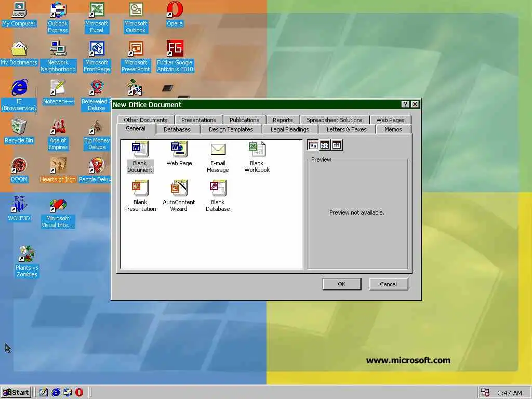Select the Microsoft Excel desktop shortcut
The width and height of the screenshot is (532, 399).
pos(97,18)
